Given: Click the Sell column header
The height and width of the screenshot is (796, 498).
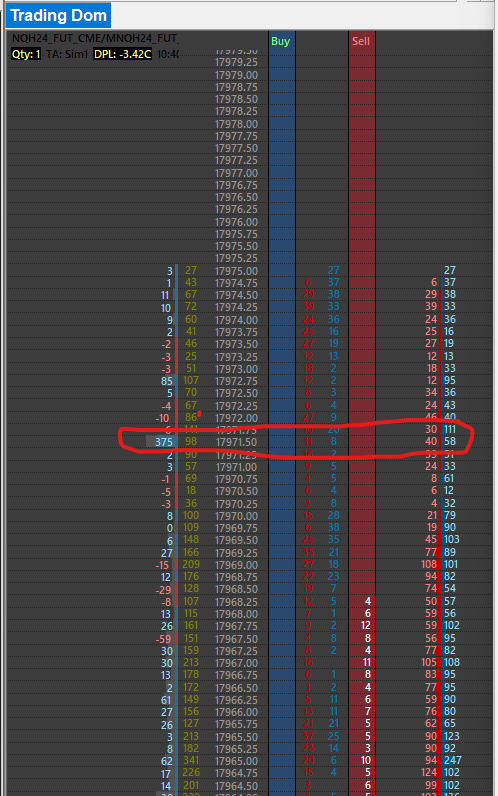Looking at the screenshot, I should click(x=361, y=41).
